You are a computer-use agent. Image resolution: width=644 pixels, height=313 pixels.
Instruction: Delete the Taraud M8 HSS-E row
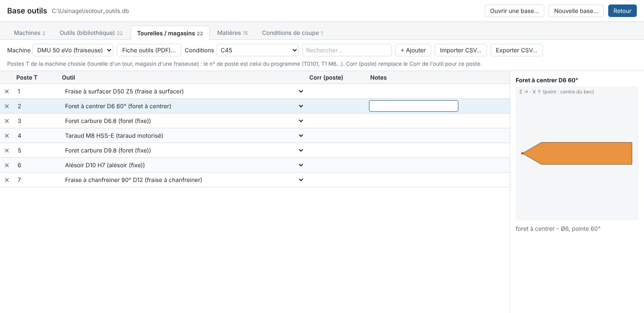7,135
